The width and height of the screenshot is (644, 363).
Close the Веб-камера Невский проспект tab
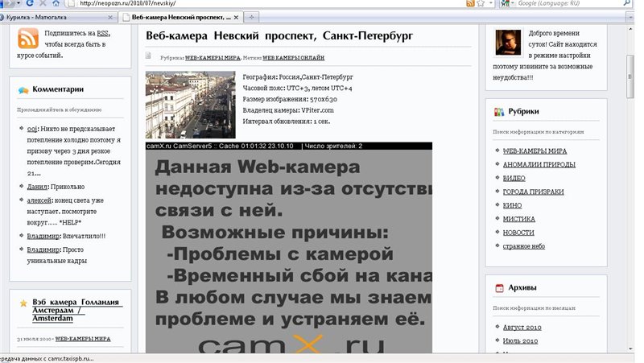236,17
